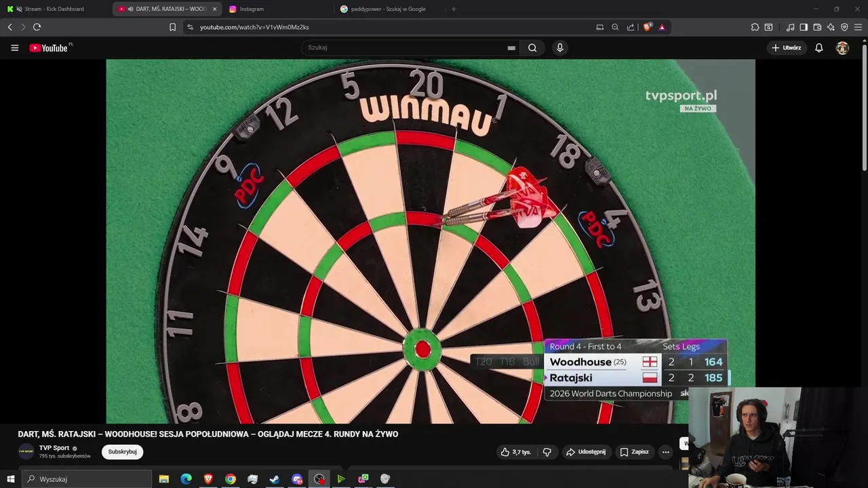Open Brave browser from taskbar
The width and height of the screenshot is (868, 488).
(x=208, y=479)
